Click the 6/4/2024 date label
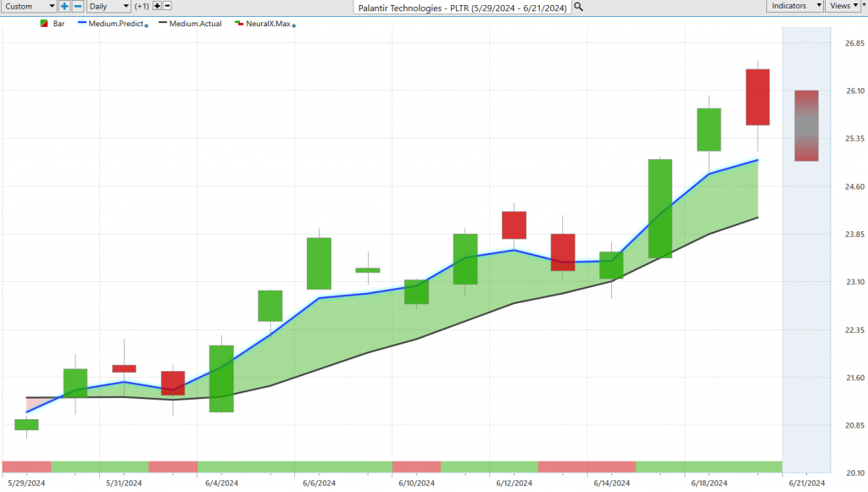This screenshot has height=492, width=868. pyautogui.click(x=221, y=484)
